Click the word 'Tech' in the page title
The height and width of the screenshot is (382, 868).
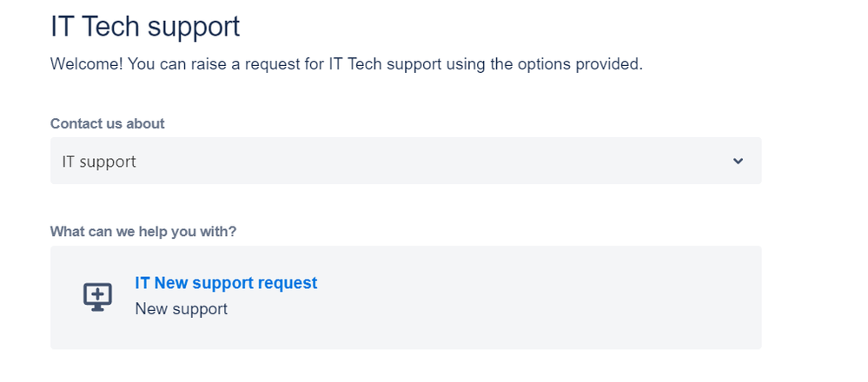tap(110, 26)
